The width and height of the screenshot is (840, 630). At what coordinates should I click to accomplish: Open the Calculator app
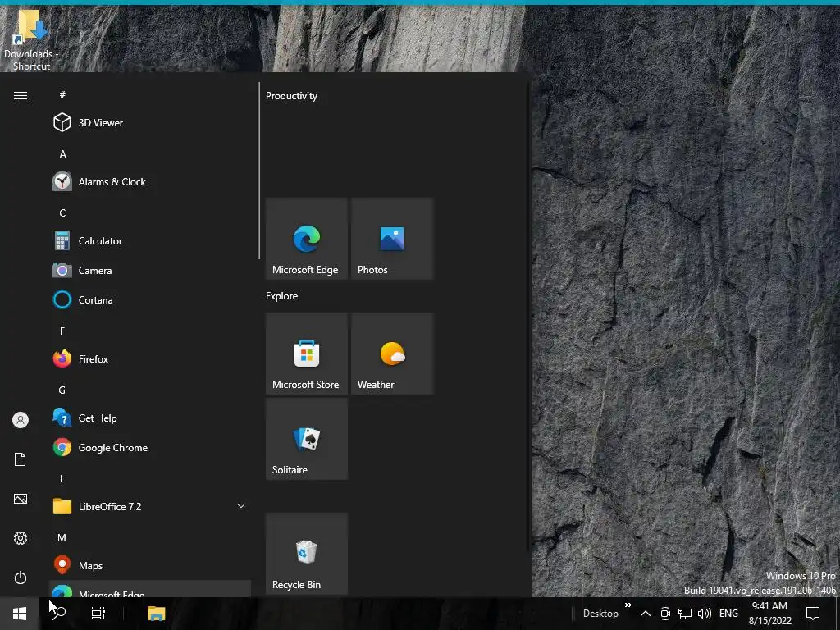(x=150, y=241)
